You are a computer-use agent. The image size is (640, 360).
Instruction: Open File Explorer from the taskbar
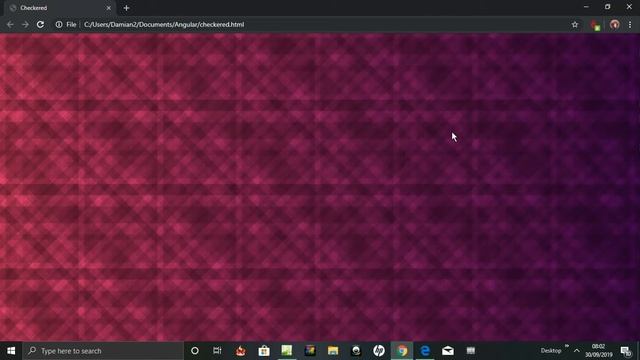(333, 351)
